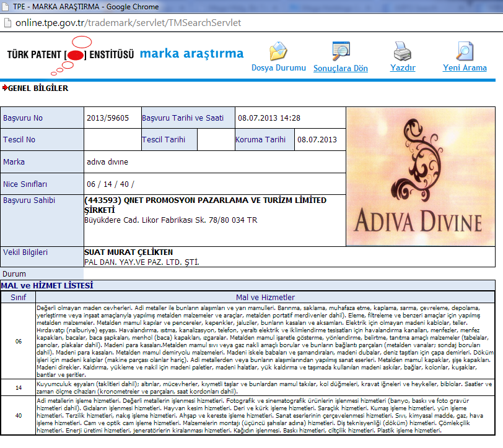503x448 pixels.
Task: Click the Nice Sınıfları label
Action: pyautogui.click(x=25, y=184)
